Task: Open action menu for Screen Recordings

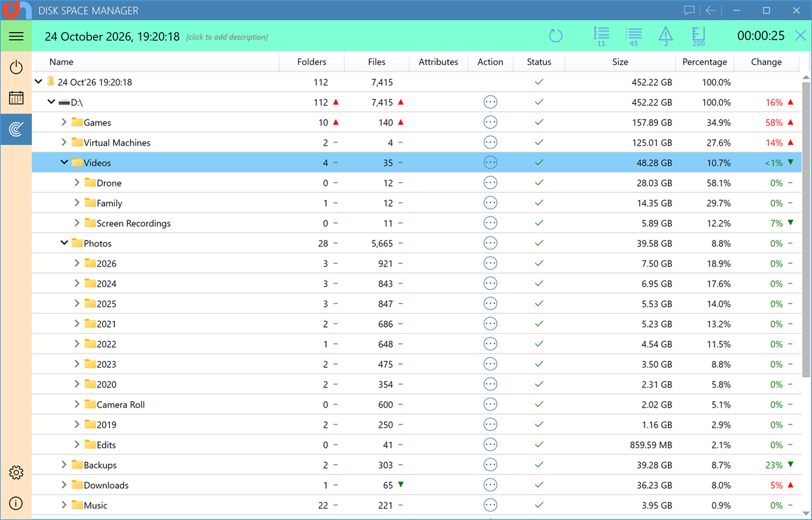Action: click(x=490, y=223)
